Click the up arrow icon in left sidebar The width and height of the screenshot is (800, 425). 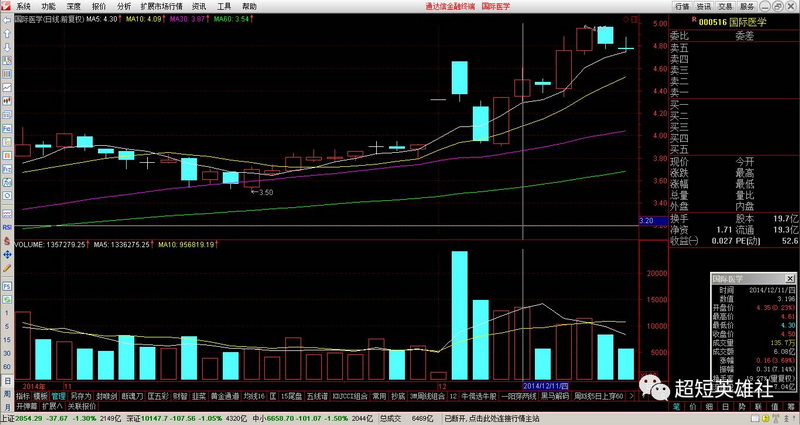5,32
